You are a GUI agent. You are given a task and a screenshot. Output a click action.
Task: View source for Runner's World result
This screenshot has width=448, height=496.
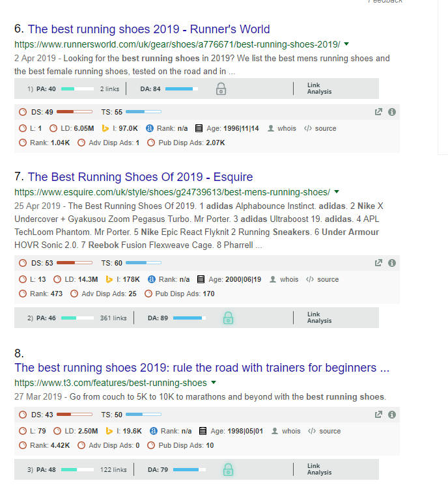click(320, 128)
